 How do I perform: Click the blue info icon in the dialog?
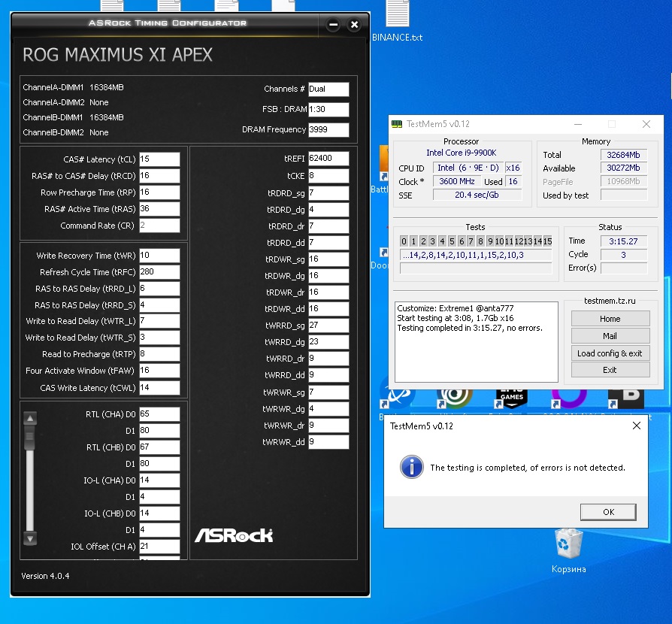pos(411,467)
